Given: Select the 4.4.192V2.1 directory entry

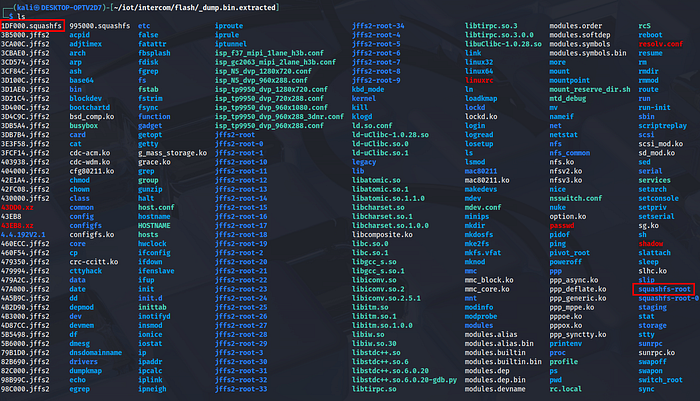Looking at the screenshot, I should [23, 234].
